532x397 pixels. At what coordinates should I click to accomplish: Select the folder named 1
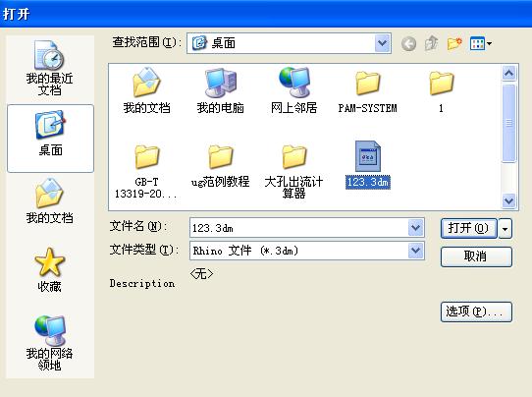441,91
